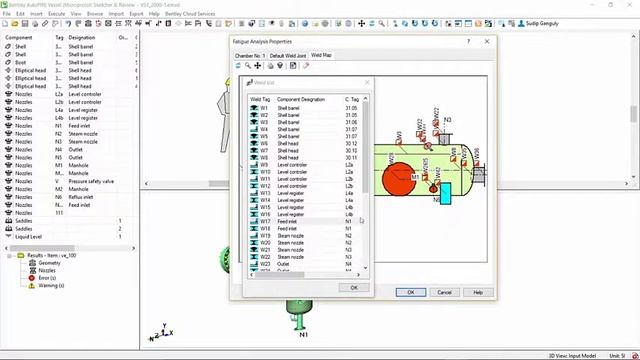Click the weld list horizontal scrollbar right arrow

[358, 275]
